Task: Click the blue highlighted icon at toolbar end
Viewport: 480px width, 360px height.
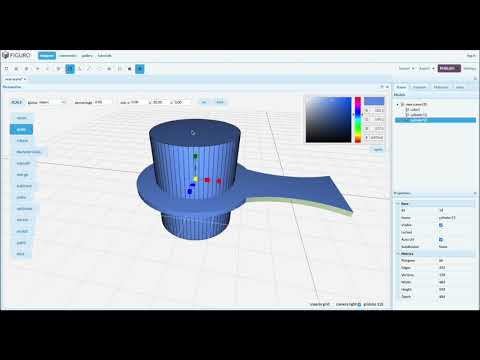Action: click(x=140, y=69)
